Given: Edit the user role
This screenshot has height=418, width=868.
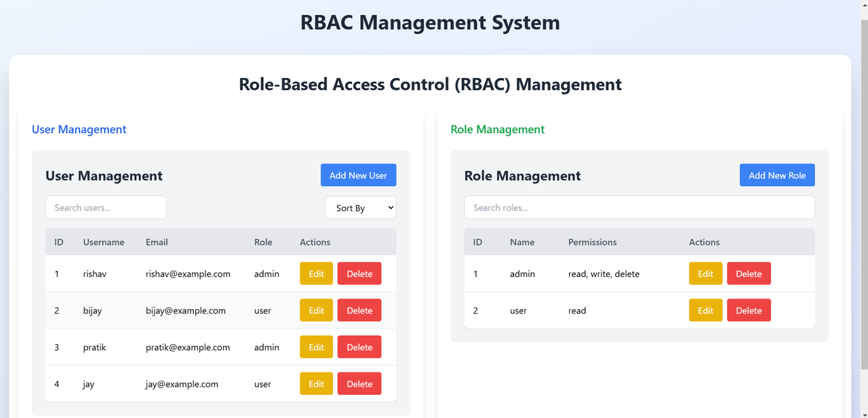Looking at the screenshot, I should pos(705,310).
